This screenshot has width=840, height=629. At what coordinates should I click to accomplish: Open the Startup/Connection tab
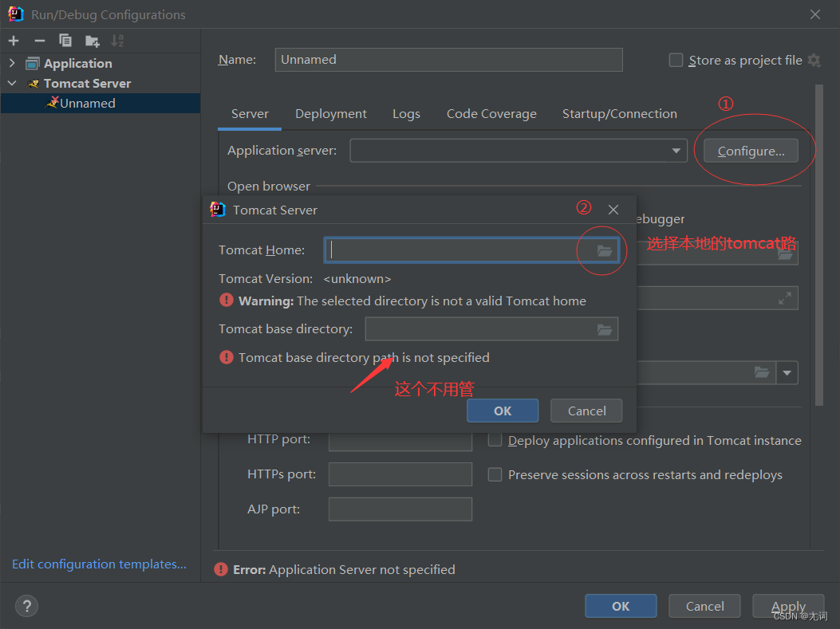pyautogui.click(x=619, y=114)
